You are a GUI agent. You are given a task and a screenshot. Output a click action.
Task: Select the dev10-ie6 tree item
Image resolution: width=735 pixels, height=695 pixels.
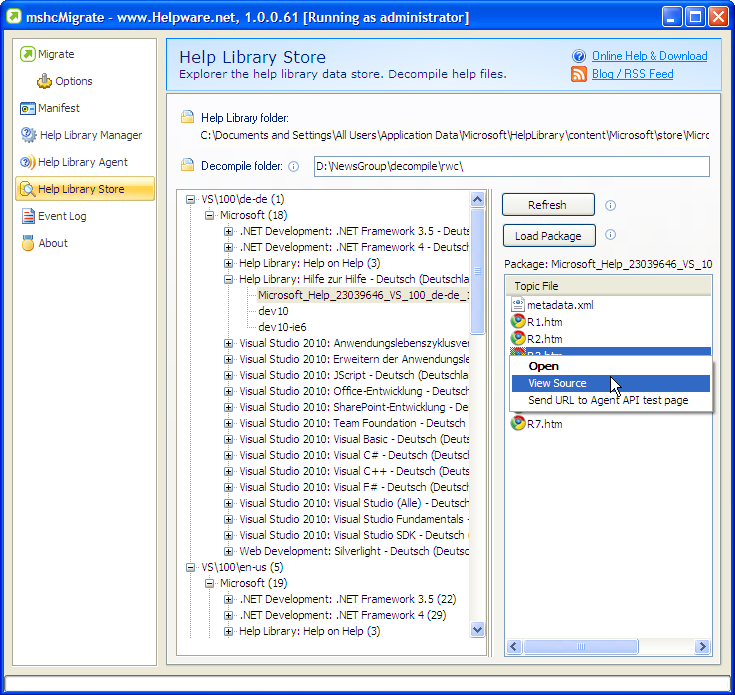[x=282, y=327]
